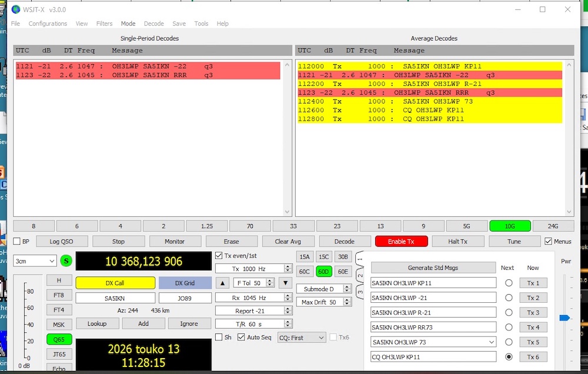Select the 60D mode button

[323, 271]
